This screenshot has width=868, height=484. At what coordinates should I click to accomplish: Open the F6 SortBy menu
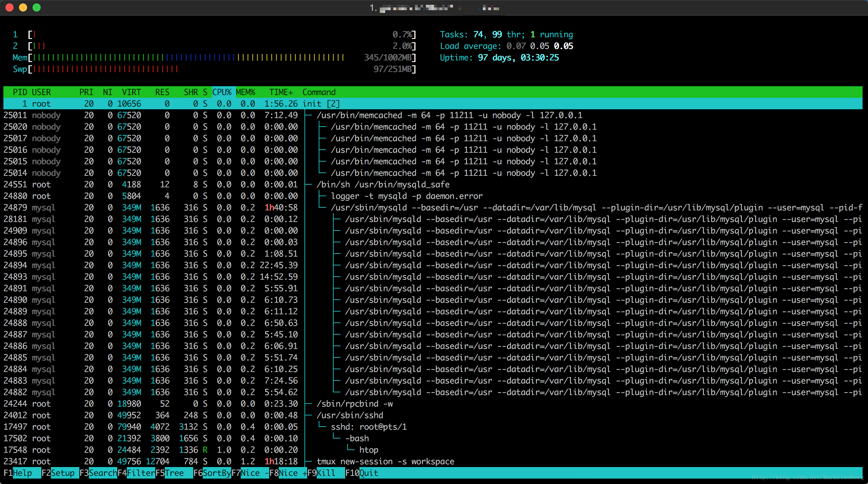(216, 473)
